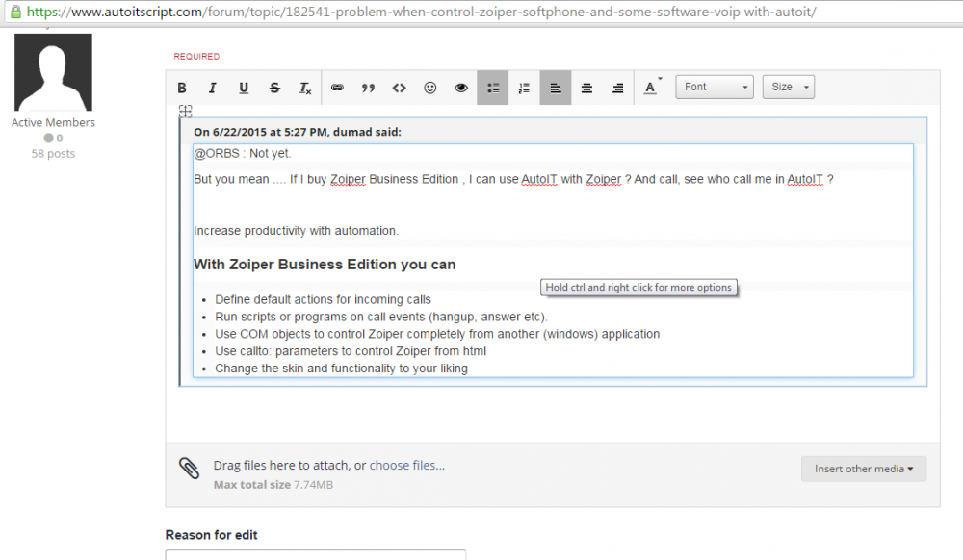963x560 pixels.
Task: Open the emoticon picker
Action: (429, 88)
